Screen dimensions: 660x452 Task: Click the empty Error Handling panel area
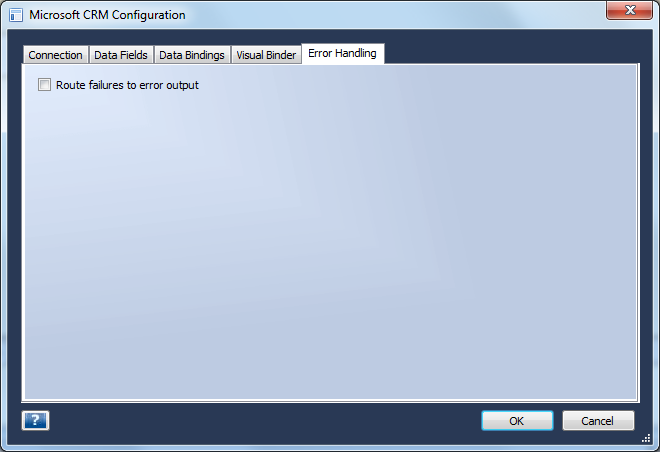tap(330, 244)
